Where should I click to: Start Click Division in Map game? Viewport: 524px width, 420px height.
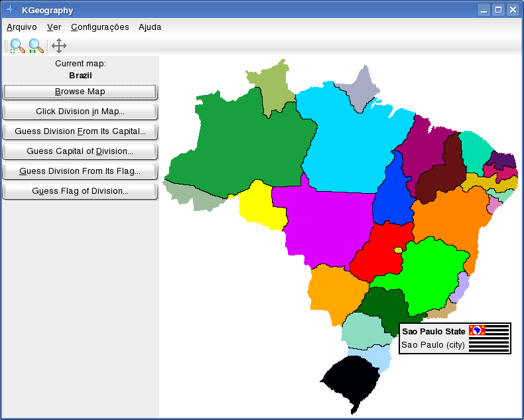80,111
